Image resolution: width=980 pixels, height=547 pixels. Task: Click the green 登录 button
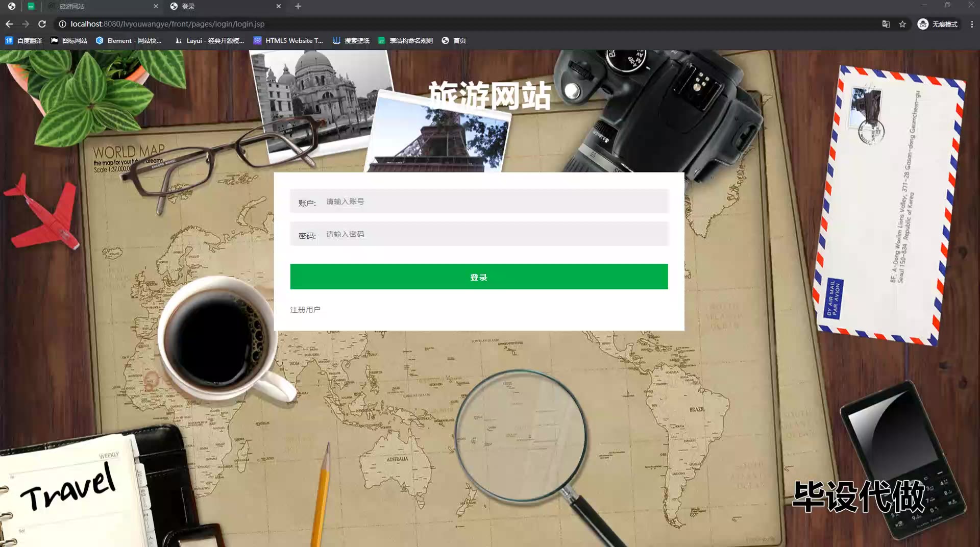[x=479, y=277]
